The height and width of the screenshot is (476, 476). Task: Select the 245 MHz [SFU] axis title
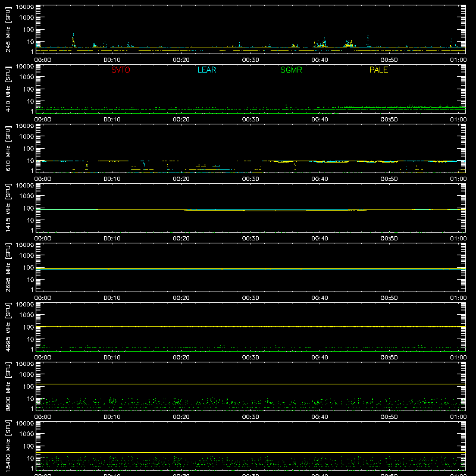click(x=8, y=29)
